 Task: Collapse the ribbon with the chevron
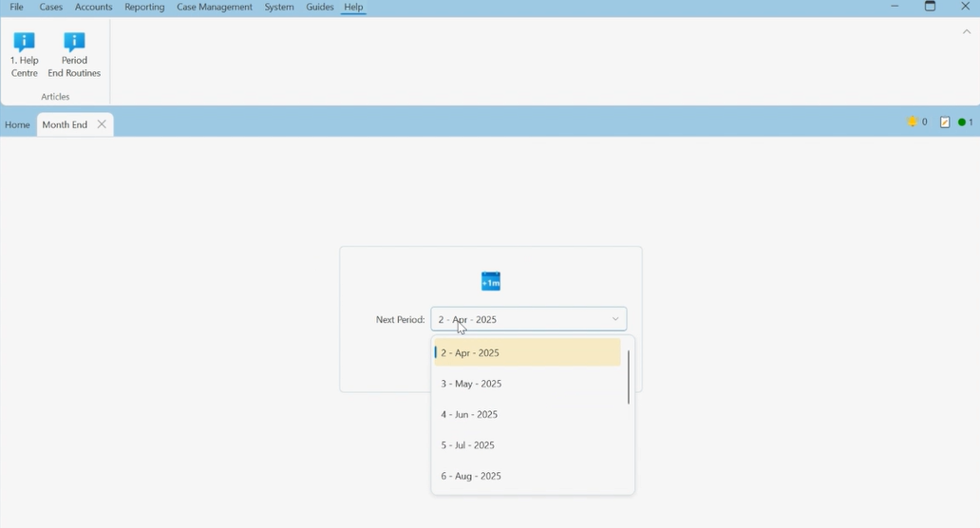pos(967,32)
